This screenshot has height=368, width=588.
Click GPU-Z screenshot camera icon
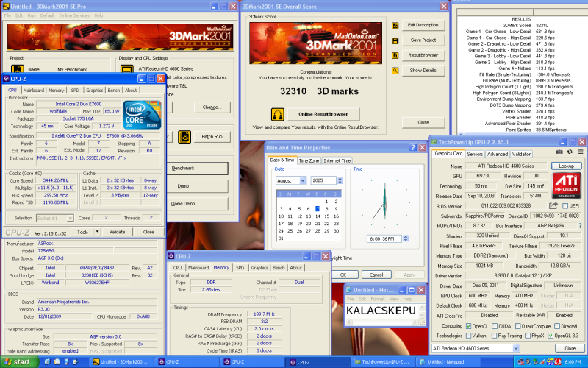[x=559, y=152]
